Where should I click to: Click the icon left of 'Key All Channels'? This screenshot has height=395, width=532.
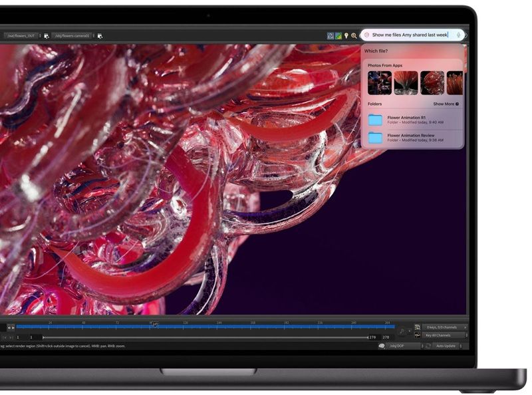click(x=418, y=335)
